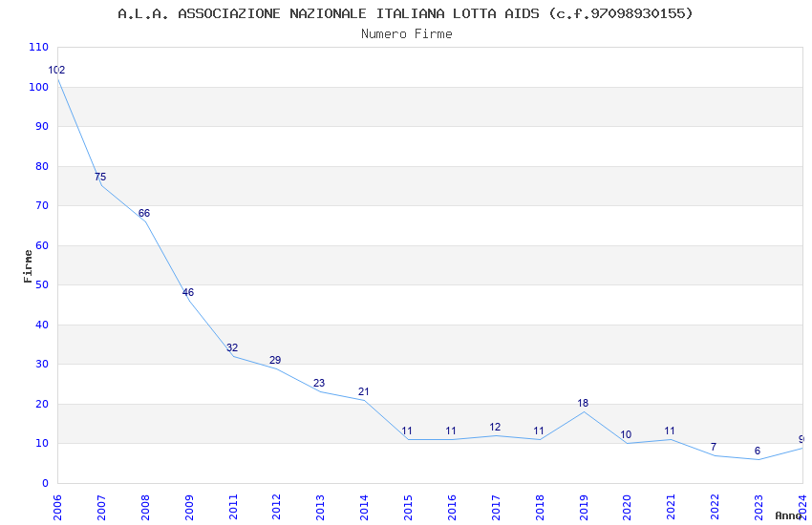Click x-axis year 2013

tap(320, 508)
